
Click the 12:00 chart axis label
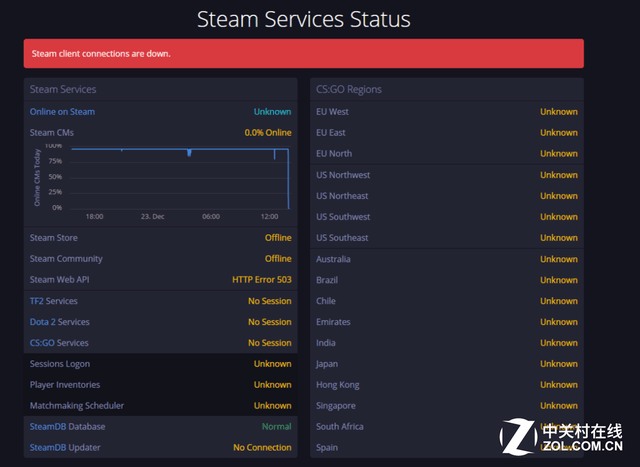tap(269, 216)
